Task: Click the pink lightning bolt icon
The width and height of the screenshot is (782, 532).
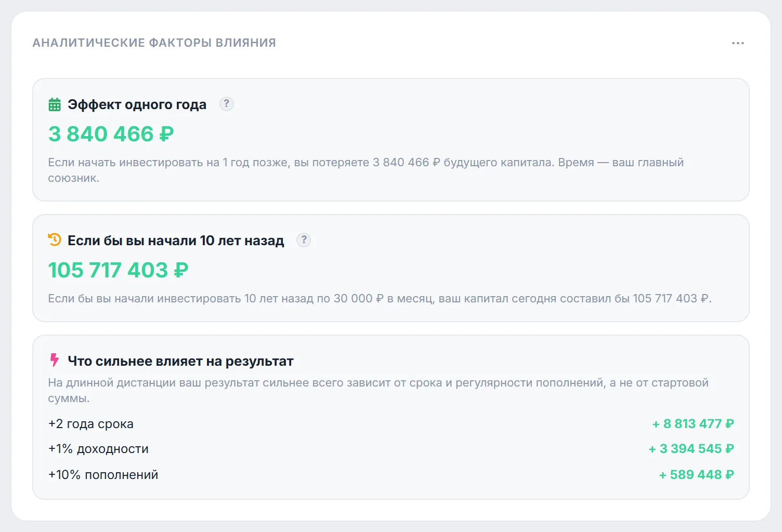Action: (54, 360)
